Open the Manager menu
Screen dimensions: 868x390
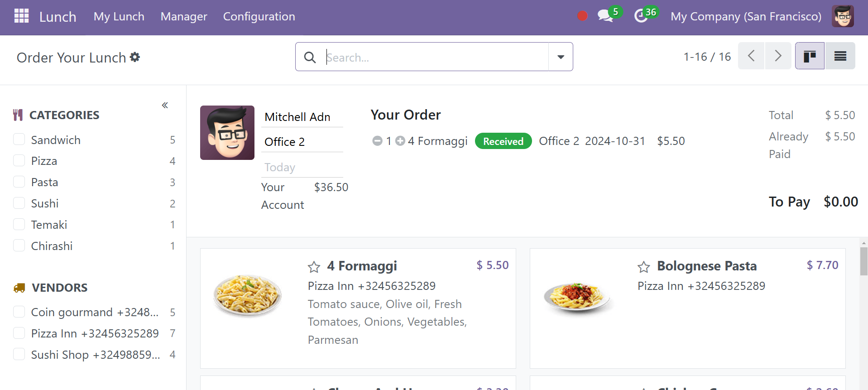(184, 17)
